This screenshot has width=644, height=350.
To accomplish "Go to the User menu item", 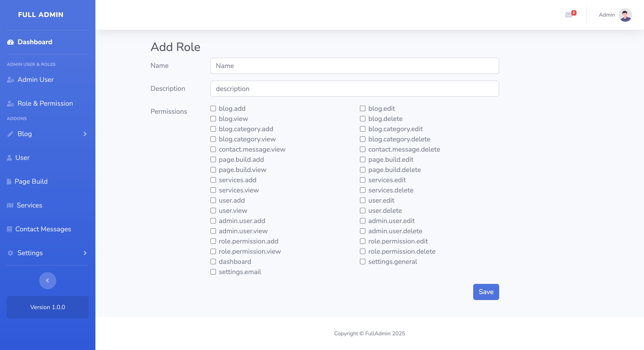I will pos(22,158).
